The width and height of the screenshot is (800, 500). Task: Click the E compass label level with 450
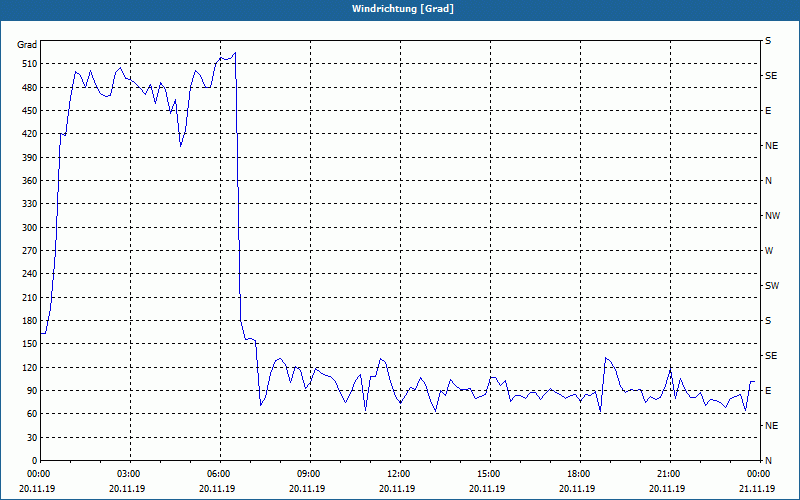pyautogui.click(x=768, y=111)
